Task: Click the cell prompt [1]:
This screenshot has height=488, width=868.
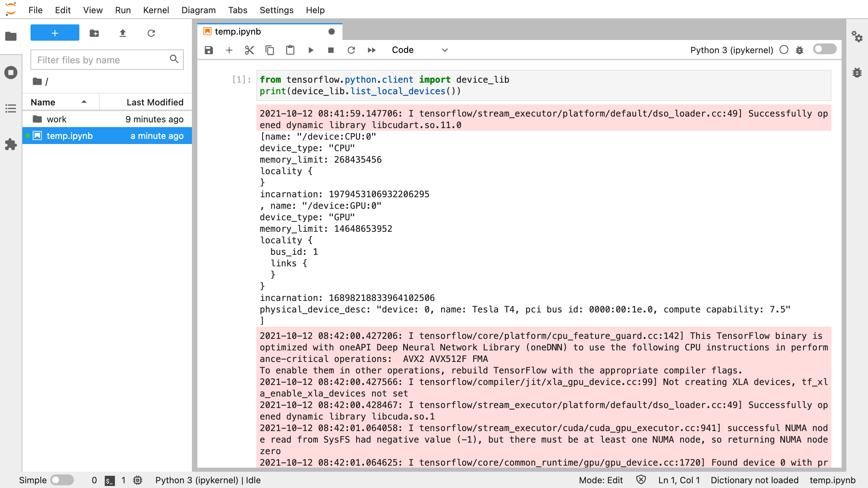Action: click(x=241, y=80)
